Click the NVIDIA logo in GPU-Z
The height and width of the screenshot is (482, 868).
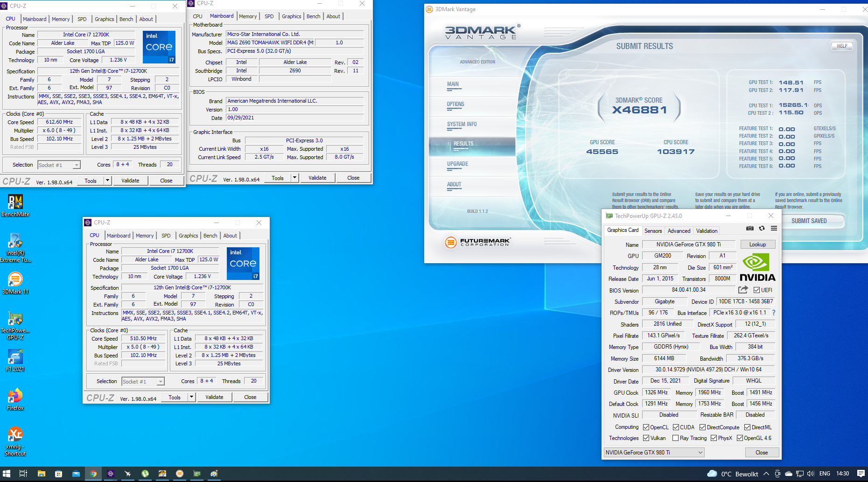pos(757,268)
